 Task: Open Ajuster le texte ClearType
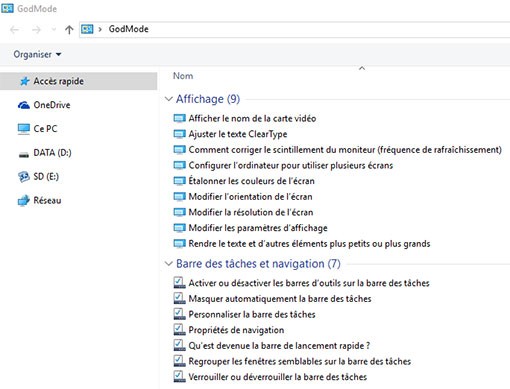(x=238, y=134)
